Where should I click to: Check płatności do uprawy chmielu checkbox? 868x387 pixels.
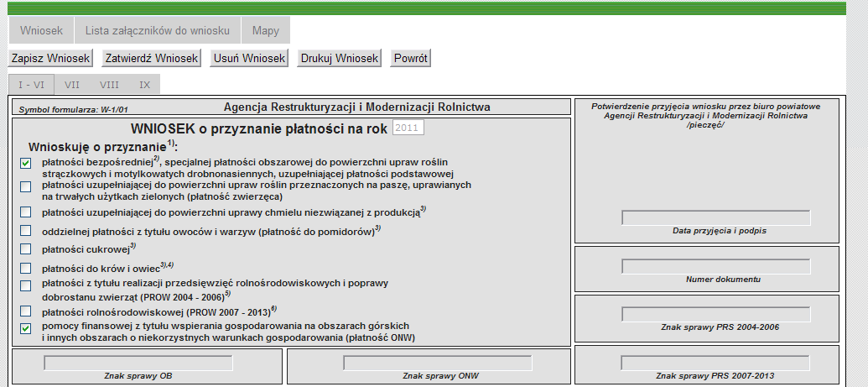(x=25, y=212)
